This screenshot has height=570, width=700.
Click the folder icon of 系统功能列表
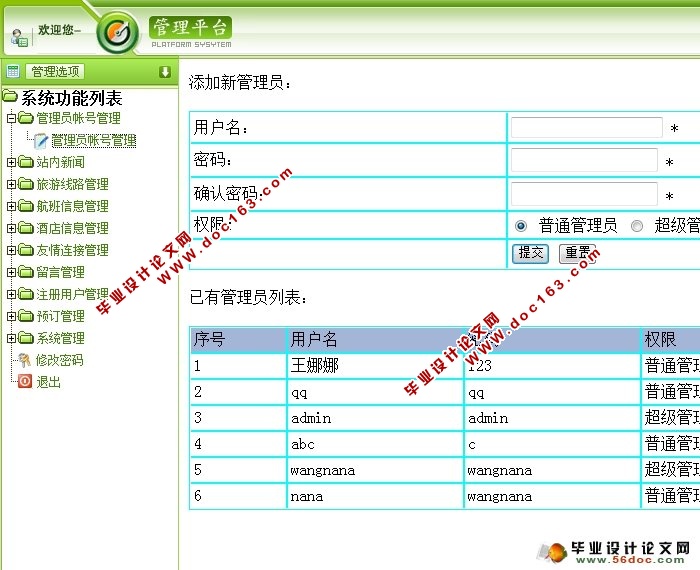[x=10, y=96]
